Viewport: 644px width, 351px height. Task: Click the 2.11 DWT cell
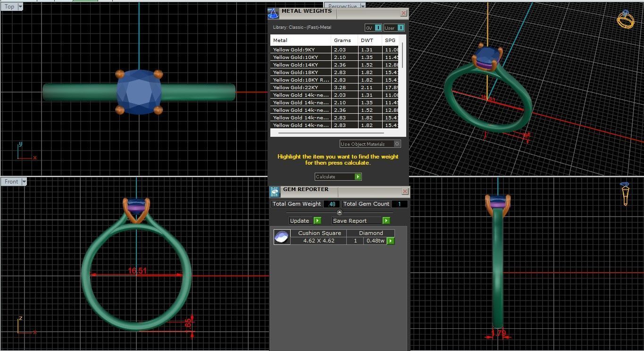pyautogui.click(x=370, y=87)
